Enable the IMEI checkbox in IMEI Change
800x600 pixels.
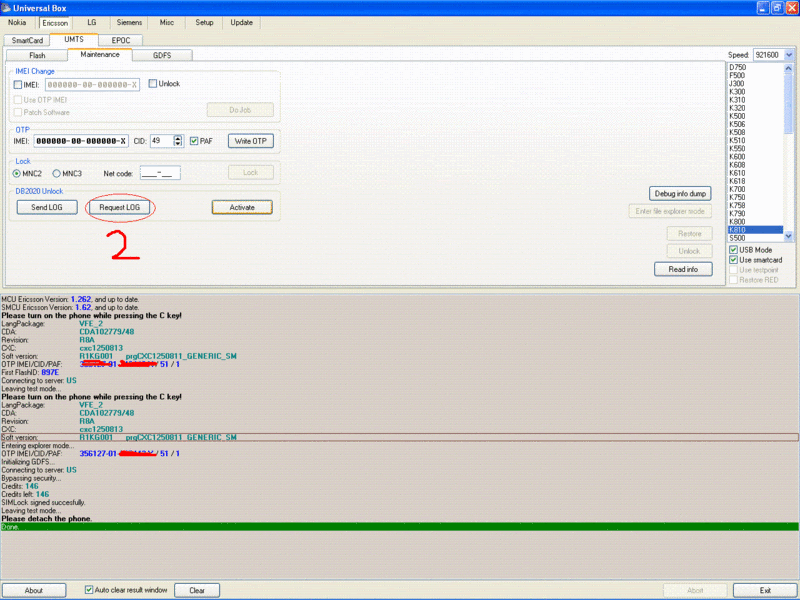coord(18,85)
